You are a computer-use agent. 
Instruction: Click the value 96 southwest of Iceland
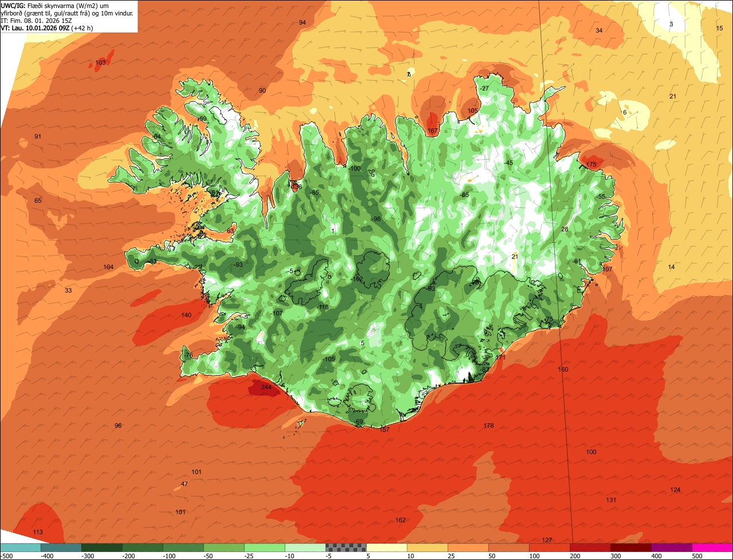(118, 426)
